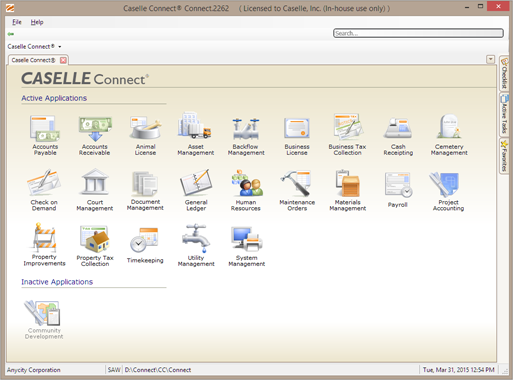Open the General Ledger application
Viewport: 513px width, 380px height.
click(x=196, y=190)
